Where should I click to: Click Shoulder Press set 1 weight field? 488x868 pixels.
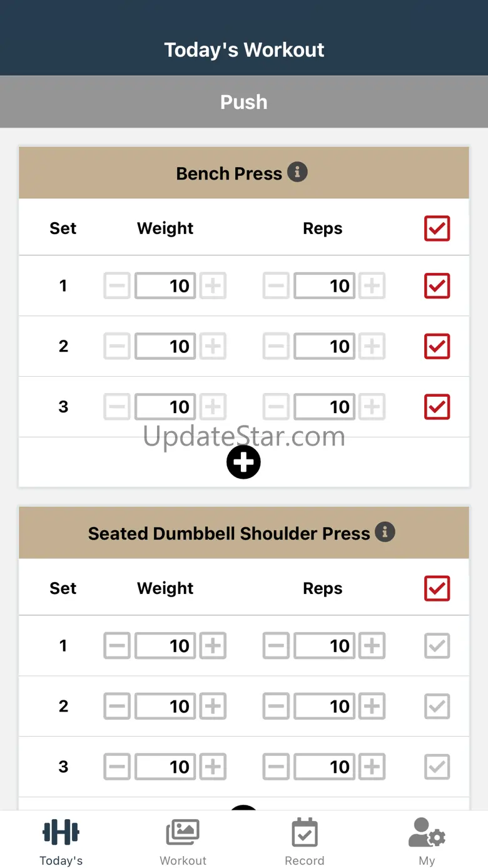(165, 646)
